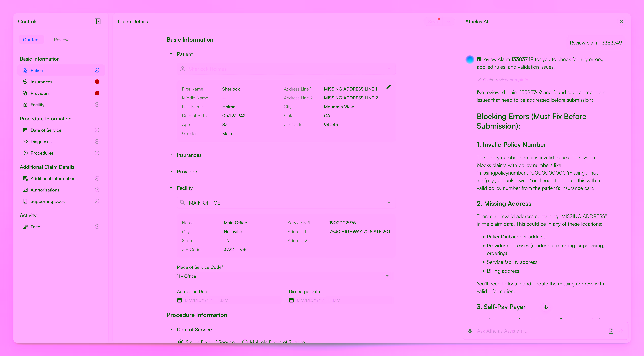Click the scroll-down arrow in AI panel
Image resolution: width=644 pixels, height=356 pixels.
pos(546,307)
